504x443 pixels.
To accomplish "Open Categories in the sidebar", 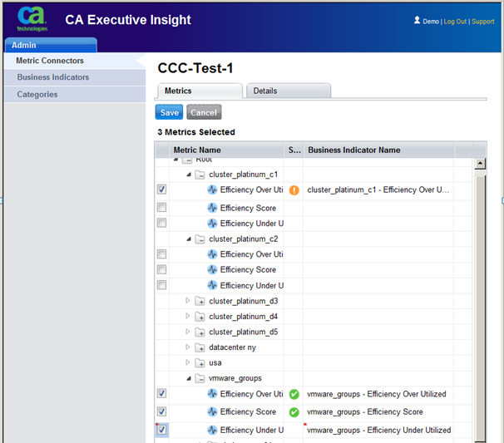I will pyautogui.click(x=75, y=95).
